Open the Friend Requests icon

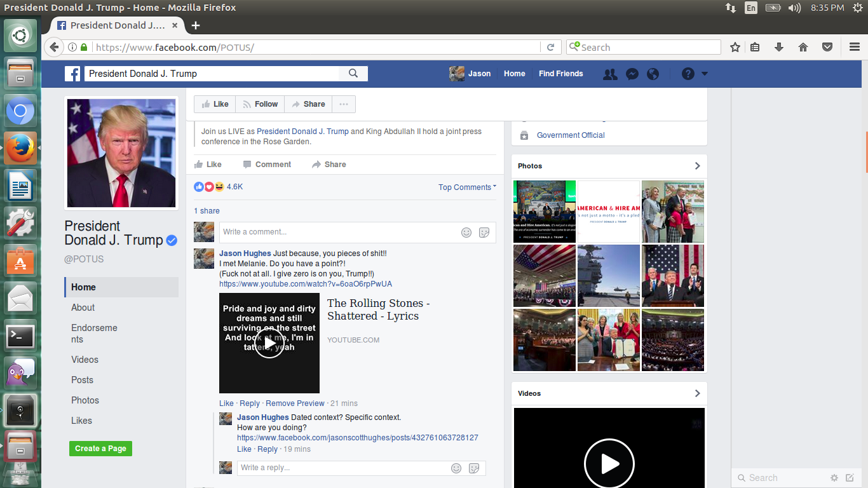pyautogui.click(x=610, y=74)
